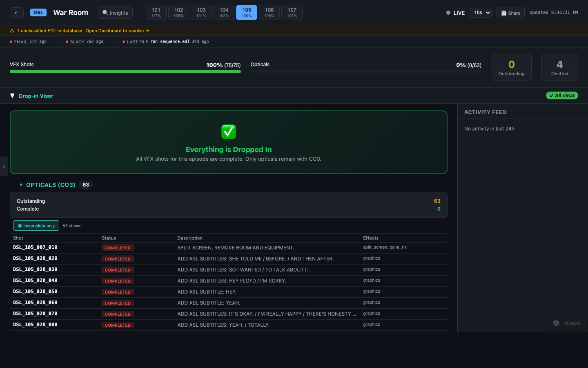Sort by the Shot column header
The width and height of the screenshot is (588, 368).
point(18,238)
